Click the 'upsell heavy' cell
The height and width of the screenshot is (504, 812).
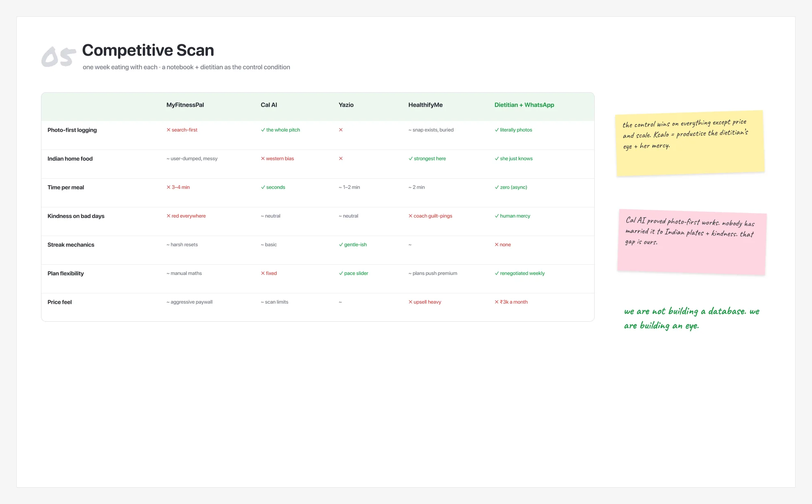pos(424,302)
